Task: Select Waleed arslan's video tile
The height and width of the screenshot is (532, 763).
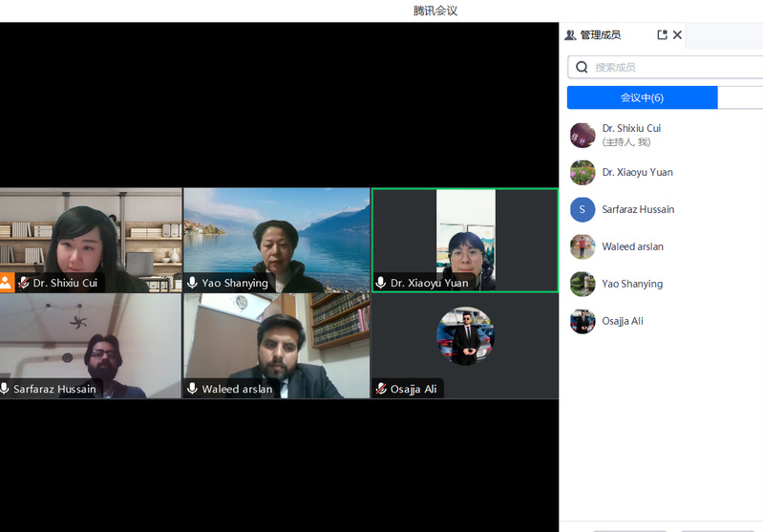Action: [x=276, y=346]
